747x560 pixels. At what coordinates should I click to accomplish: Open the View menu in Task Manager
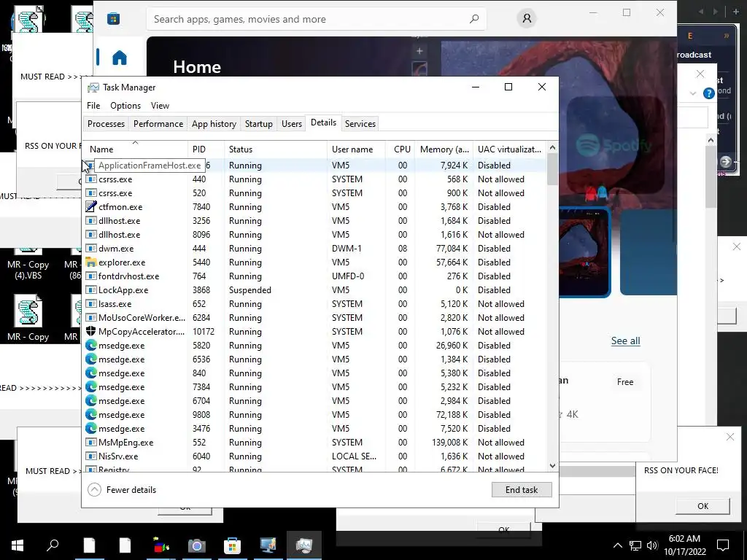point(160,106)
